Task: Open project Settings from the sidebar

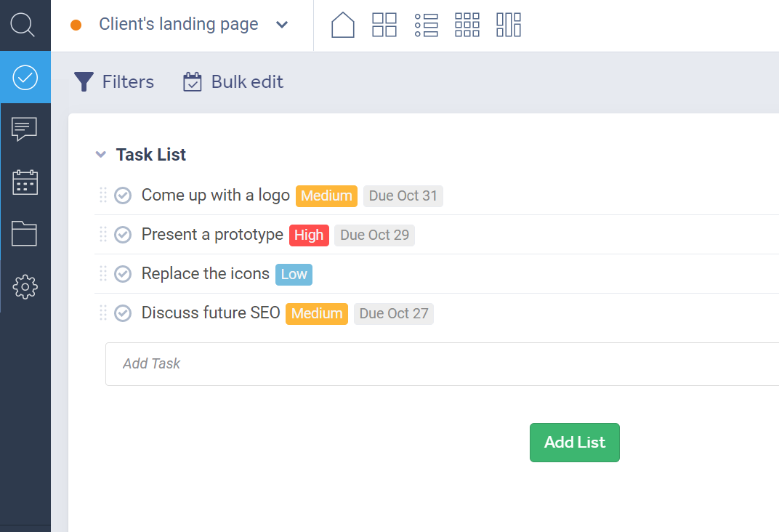Action: tap(25, 287)
